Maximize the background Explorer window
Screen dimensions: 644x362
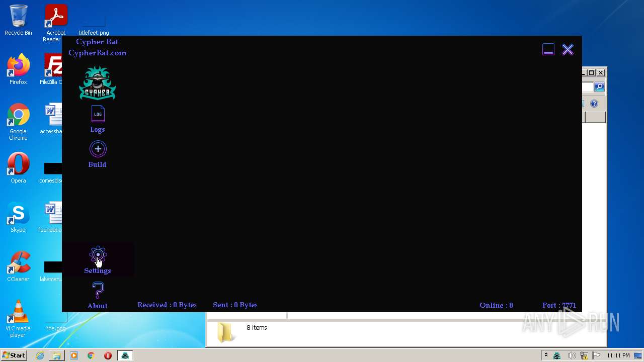(592, 73)
